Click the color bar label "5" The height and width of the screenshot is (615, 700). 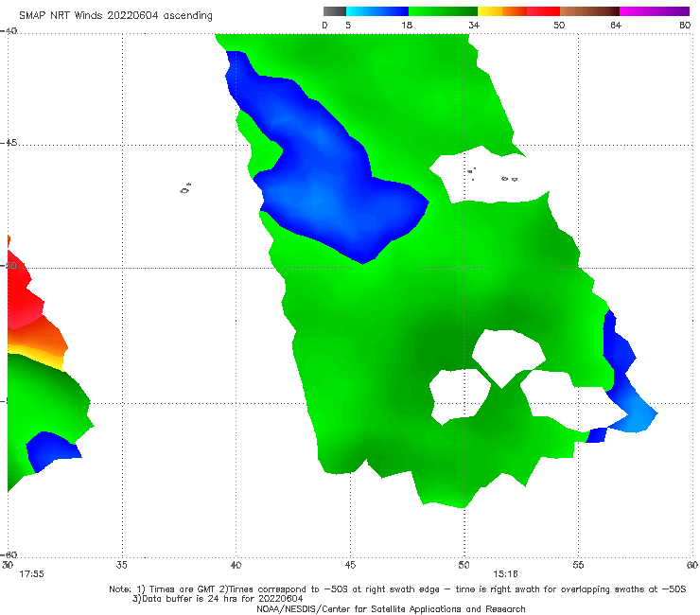tap(348, 26)
